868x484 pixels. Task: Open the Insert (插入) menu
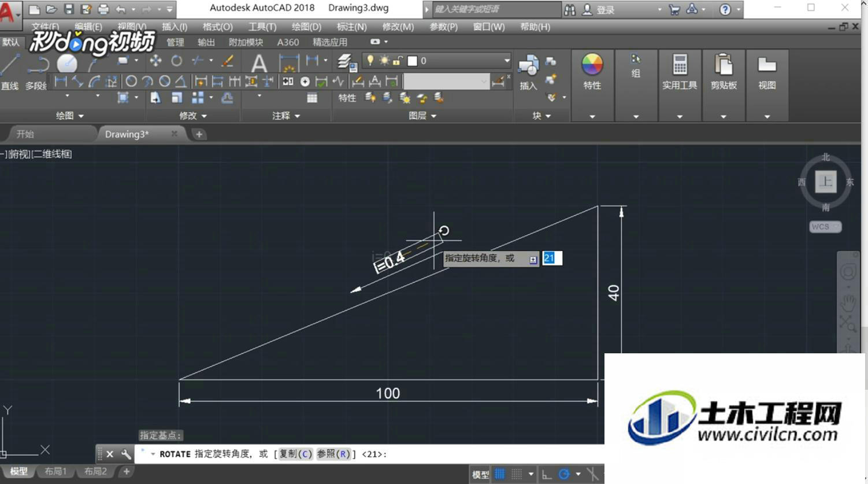point(175,27)
